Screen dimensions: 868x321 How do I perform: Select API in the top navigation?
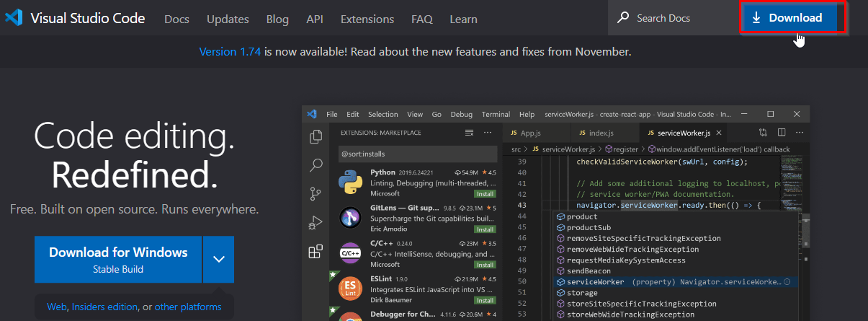pyautogui.click(x=315, y=19)
